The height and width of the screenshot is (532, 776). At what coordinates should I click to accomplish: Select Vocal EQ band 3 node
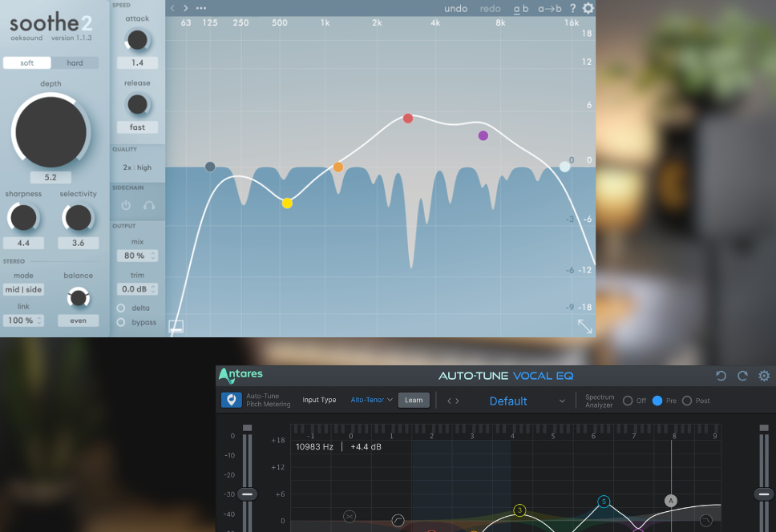519,510
